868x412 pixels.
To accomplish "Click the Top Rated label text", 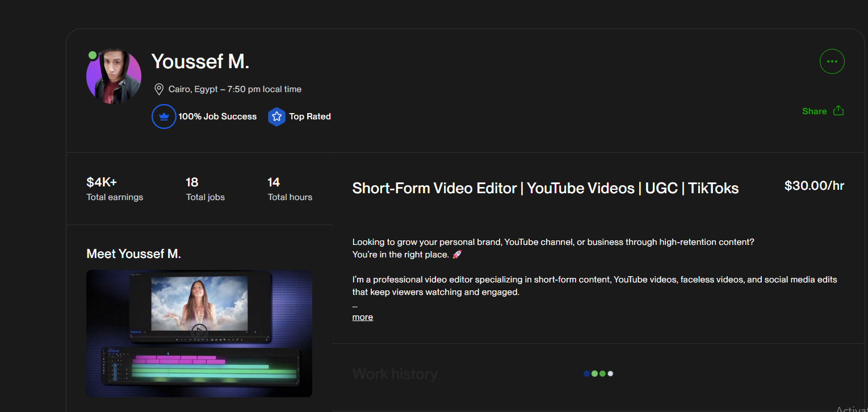I will (x=310, y=116).
